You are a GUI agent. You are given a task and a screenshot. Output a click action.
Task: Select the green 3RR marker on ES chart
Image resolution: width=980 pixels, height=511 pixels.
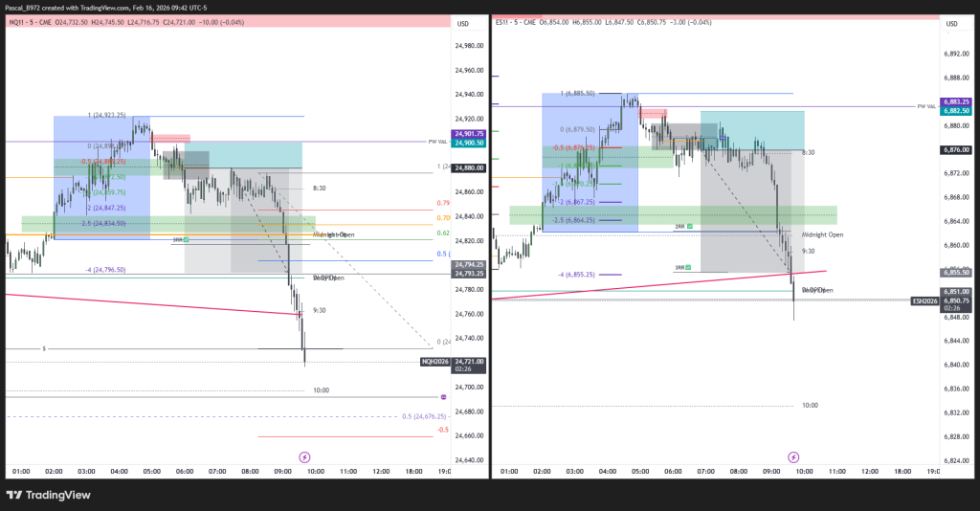point(687,268)
